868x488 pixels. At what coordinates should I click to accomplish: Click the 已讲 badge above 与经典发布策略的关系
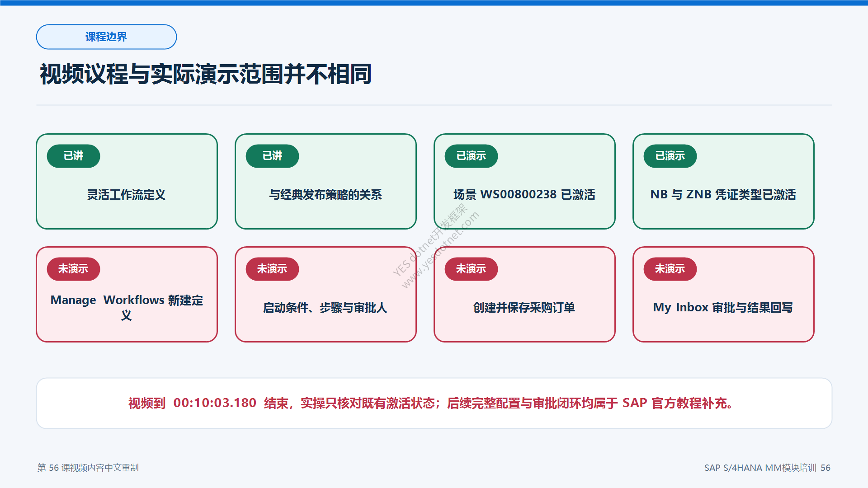click(x=272, y=156)
